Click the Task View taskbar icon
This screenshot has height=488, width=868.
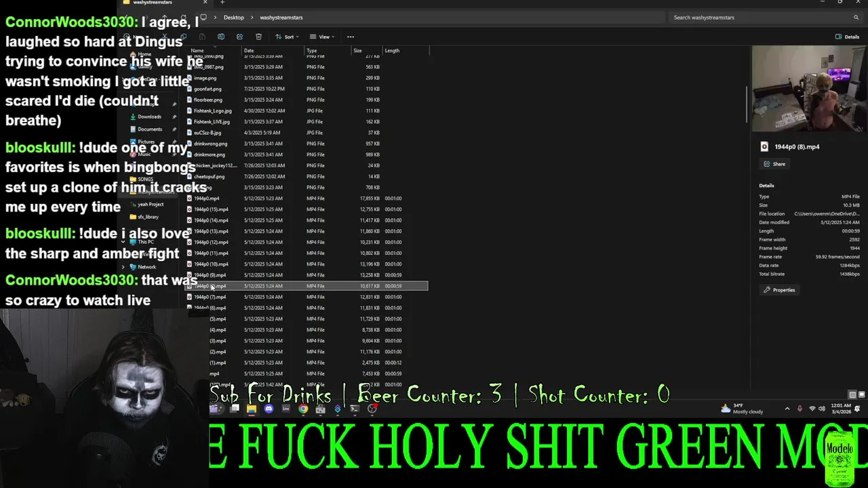coord(235,409)
